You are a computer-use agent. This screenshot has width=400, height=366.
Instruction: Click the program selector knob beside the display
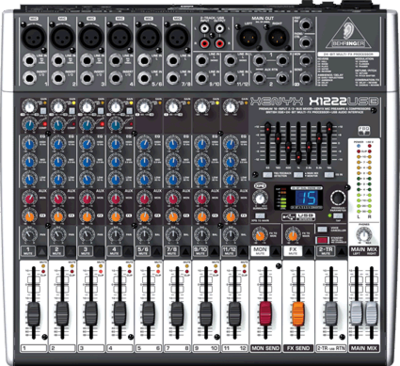tap(338, 198)
